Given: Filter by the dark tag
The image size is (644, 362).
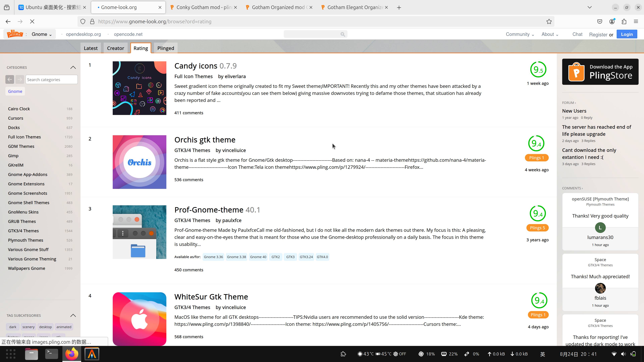Looking at the screenshot, I should click(x=13, y=327).
